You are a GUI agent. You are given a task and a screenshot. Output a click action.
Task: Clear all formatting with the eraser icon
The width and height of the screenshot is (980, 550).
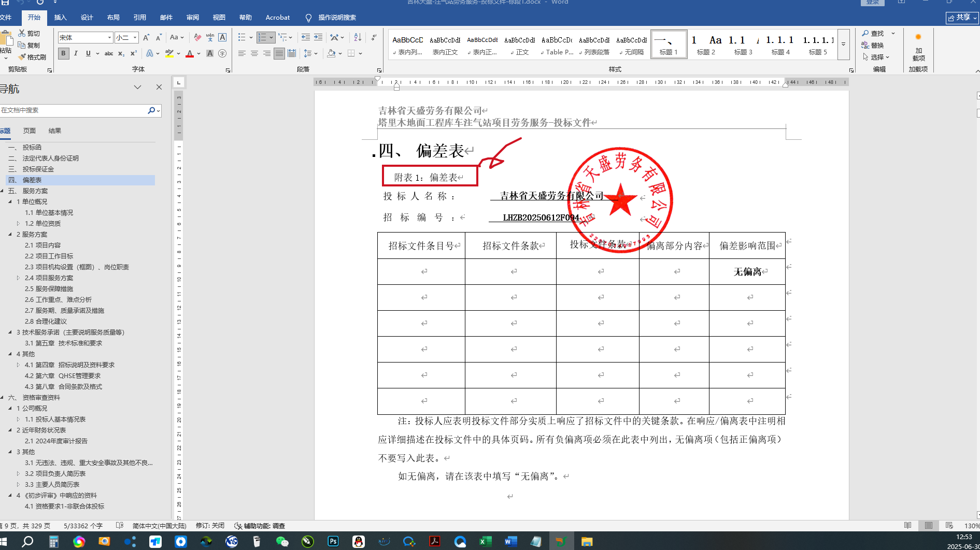[x=197, y=37]
